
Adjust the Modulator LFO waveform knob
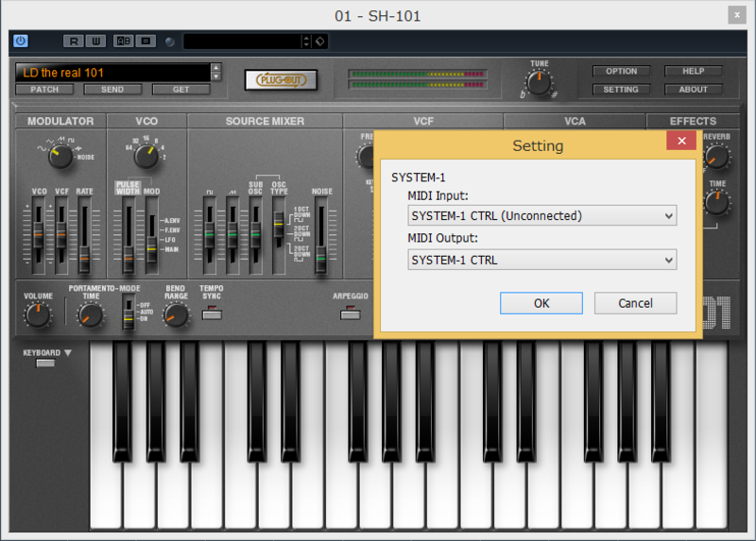60,157
